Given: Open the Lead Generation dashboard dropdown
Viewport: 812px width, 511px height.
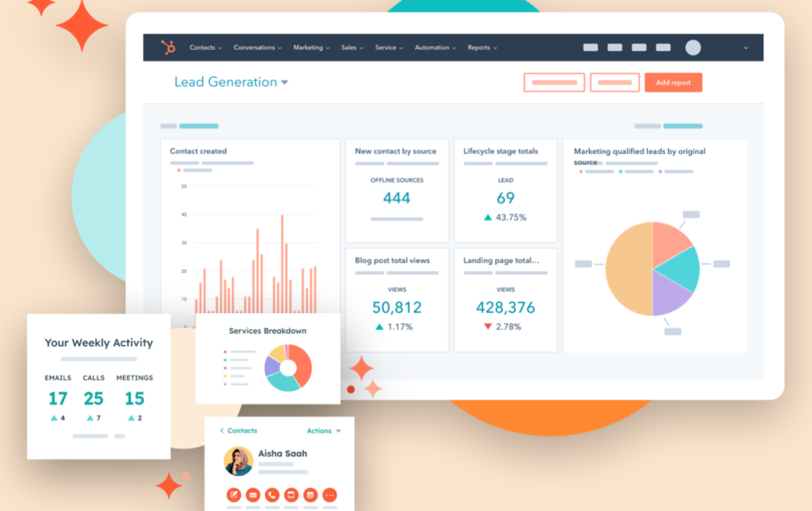Looking at the screenshot, I should (x=285, y=82).
